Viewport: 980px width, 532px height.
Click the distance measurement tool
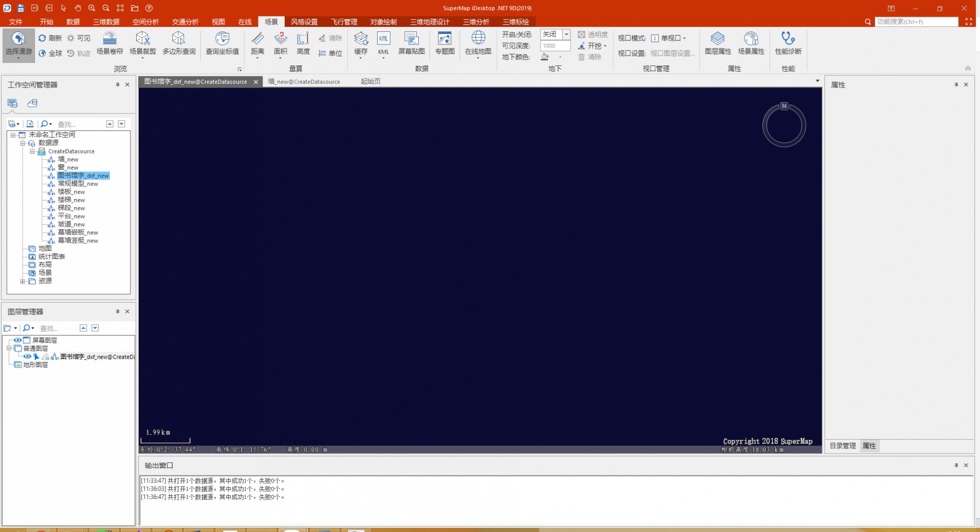(x=257, y=43)
